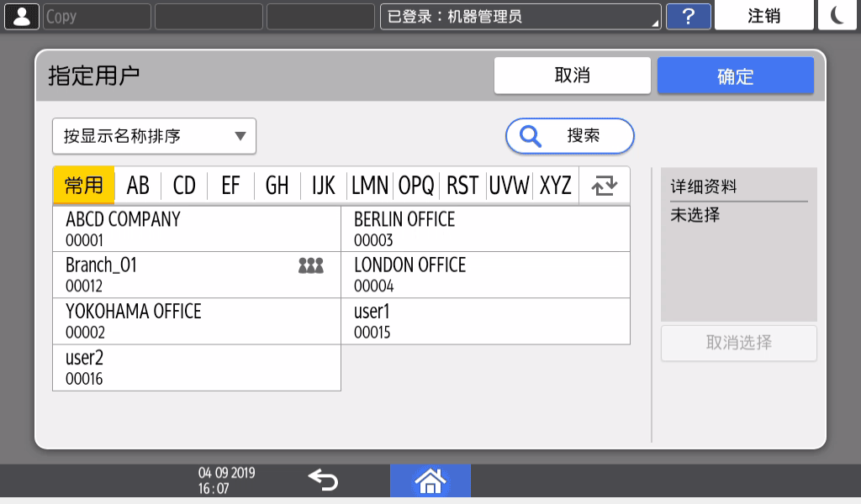The width and height of the screenshot is (861, 504).
Task: Select ABCD COMPANY user entry
Action: [x=196, y=228]
